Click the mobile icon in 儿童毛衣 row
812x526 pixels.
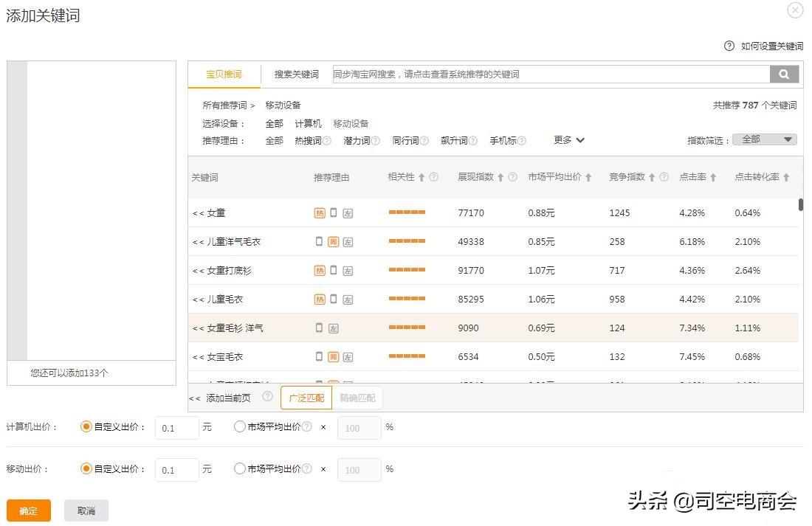coord(334,299)
